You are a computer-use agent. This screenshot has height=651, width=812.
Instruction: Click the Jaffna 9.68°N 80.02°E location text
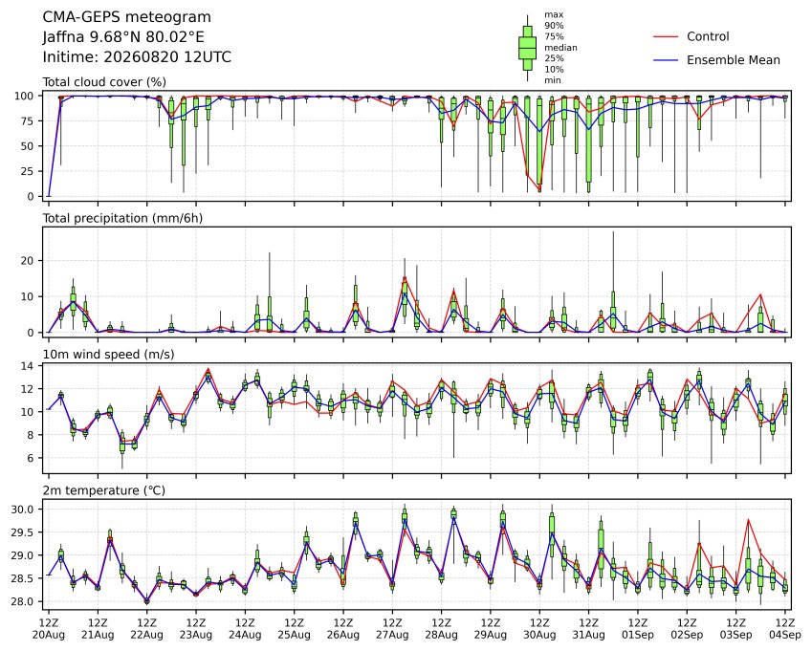(x=123, y=37)
